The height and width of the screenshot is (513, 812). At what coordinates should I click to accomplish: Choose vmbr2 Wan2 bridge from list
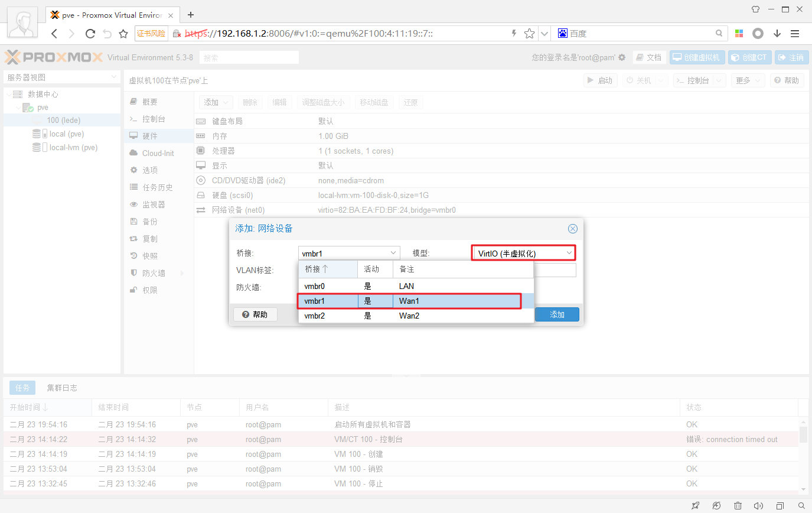point(416,316)
